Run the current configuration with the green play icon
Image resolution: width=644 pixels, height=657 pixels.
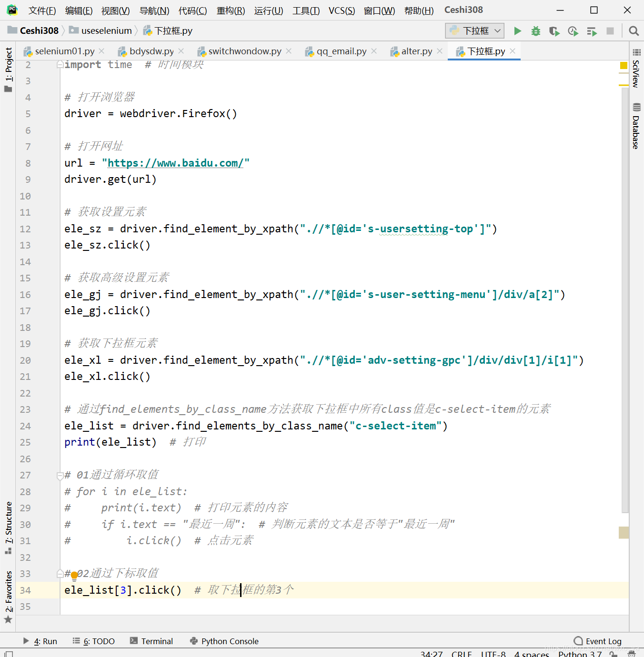tap(517, 31)
